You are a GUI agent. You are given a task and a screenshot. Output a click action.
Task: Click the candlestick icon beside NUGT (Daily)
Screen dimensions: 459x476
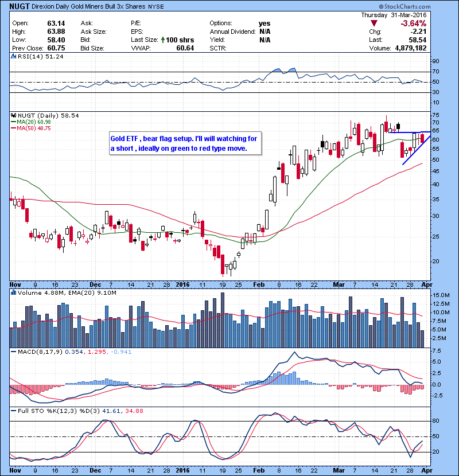coord(13,115)
